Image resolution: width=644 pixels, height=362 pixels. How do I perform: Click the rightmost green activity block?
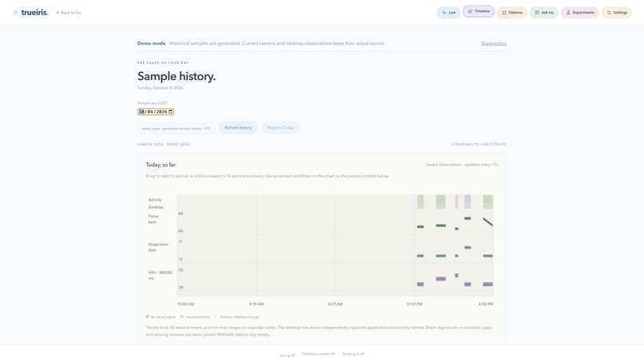point(487,201)
